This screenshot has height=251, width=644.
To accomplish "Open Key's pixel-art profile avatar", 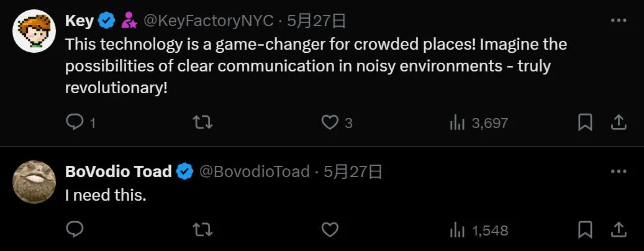I will (x=34, y=31).
